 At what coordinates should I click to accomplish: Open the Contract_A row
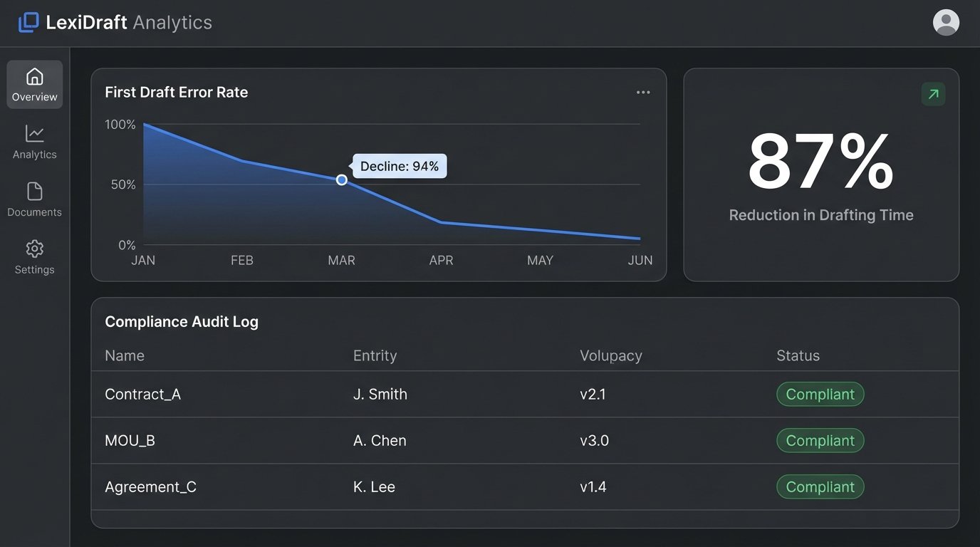pyautogui.click(x=143, y=394)
